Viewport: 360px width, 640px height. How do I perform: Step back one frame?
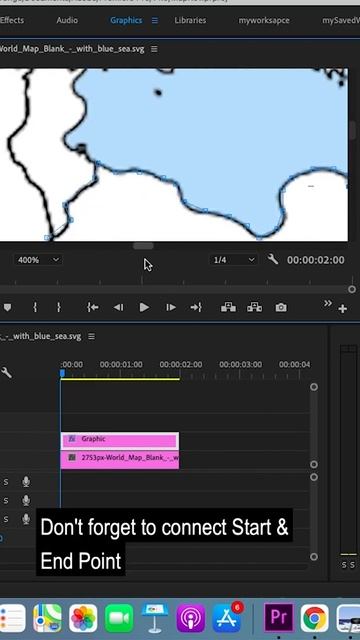(118, 307)
